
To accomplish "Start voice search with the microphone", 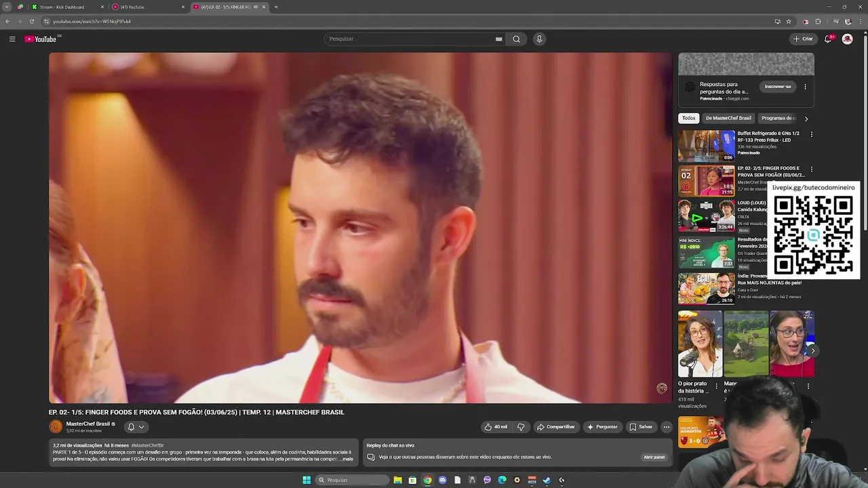I will [x=539, y=39].
